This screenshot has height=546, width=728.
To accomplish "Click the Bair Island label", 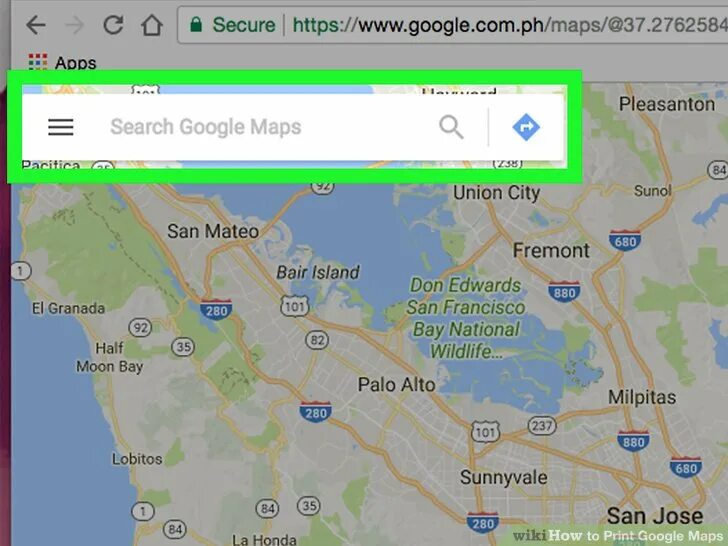I will coord(318,273).
